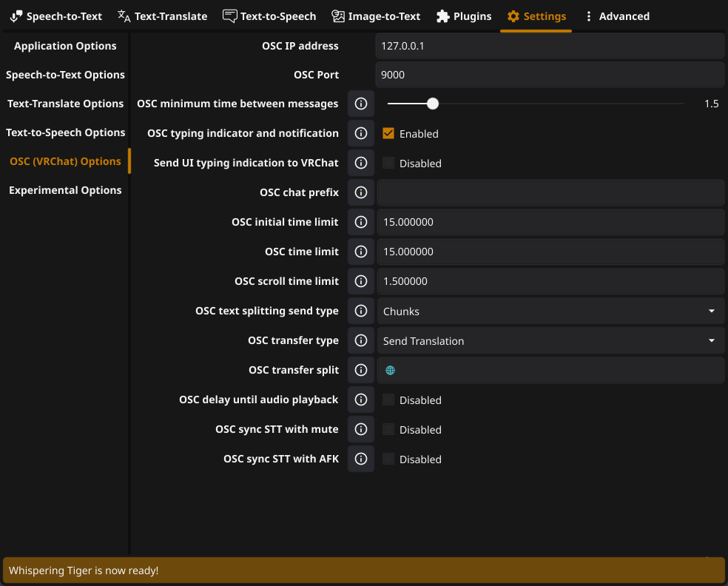Open the Advanced menu with three dots
728x586 pixels.
[616, 16]
